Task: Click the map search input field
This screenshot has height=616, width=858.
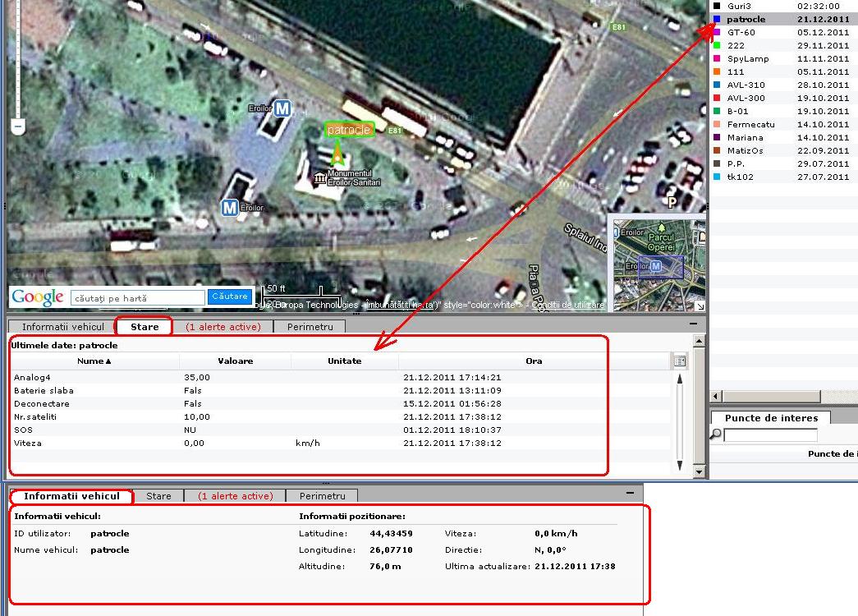Action: pos(137,297)
